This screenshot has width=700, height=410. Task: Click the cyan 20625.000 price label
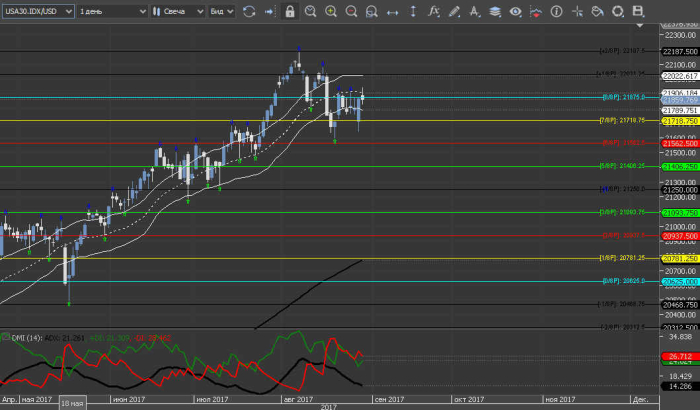[x=680, y=282]
